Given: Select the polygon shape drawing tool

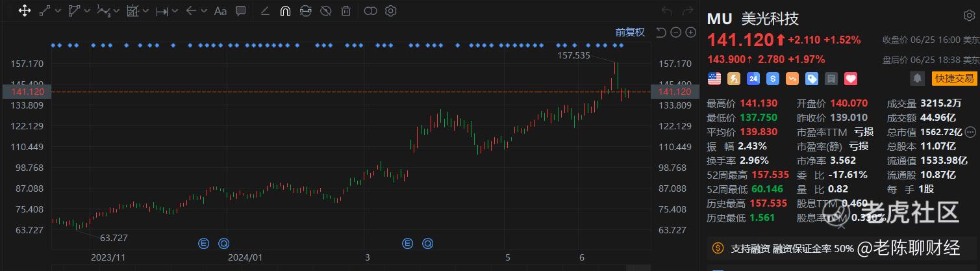Looking at the screenshot, I should pos(75,10).
